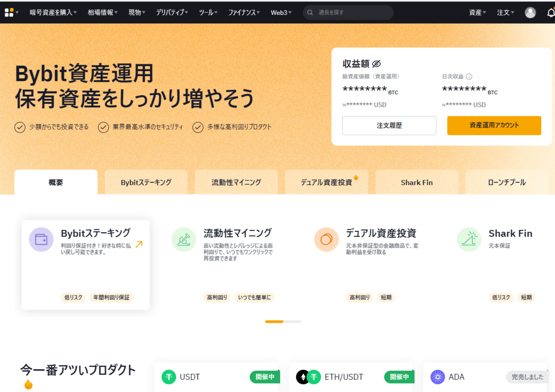Click the ADA product name
The height and width of the screenshot is (392, 555).
tap(456, 377)
